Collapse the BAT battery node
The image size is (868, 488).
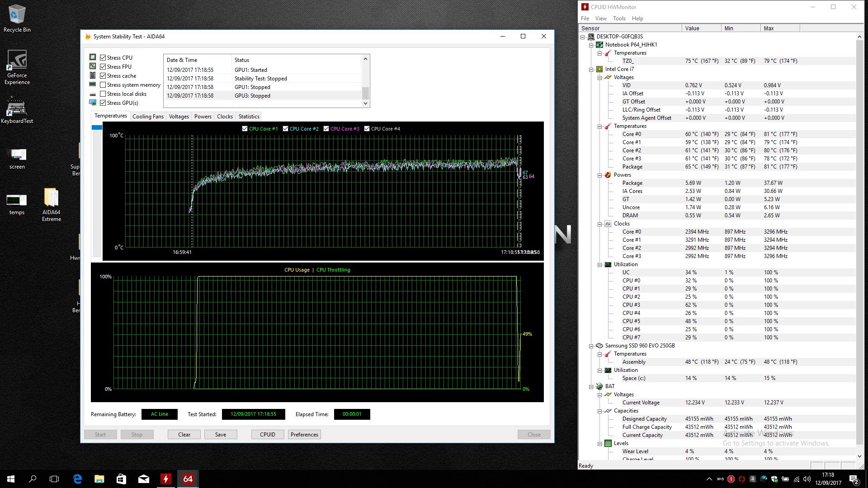[x=591, y=386]
